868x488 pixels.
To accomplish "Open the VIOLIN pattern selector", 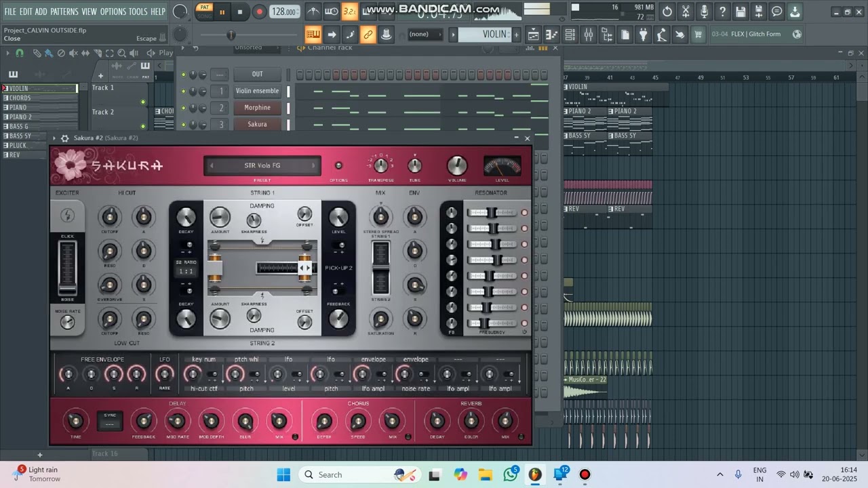I will [486, 35].
